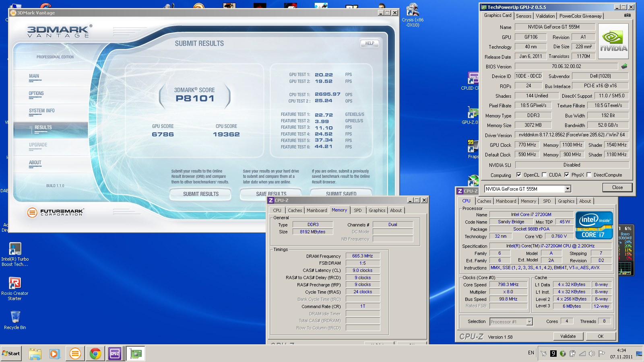
Task: Open Graphics tab in the CPU-Z processor window
Action: click(566, 201)
